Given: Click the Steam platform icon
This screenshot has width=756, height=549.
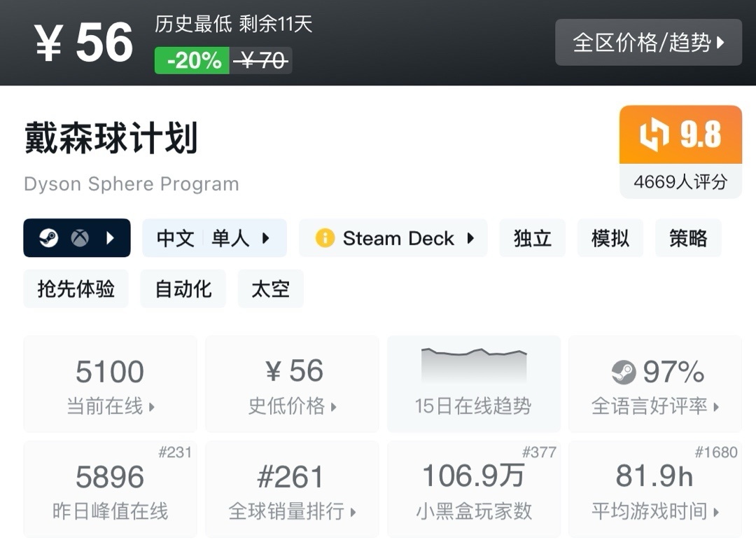Looking at the screenshot, I should tap(48, 238).
